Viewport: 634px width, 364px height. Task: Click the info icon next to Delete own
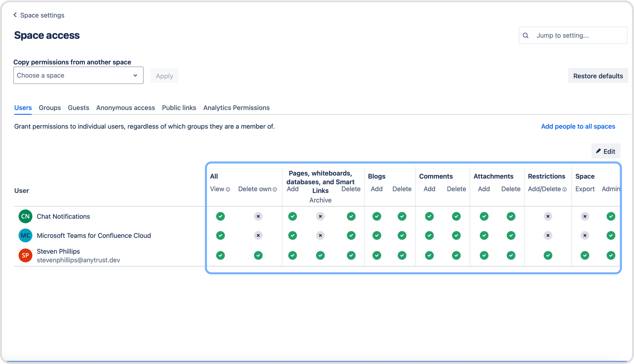[275, 189]
